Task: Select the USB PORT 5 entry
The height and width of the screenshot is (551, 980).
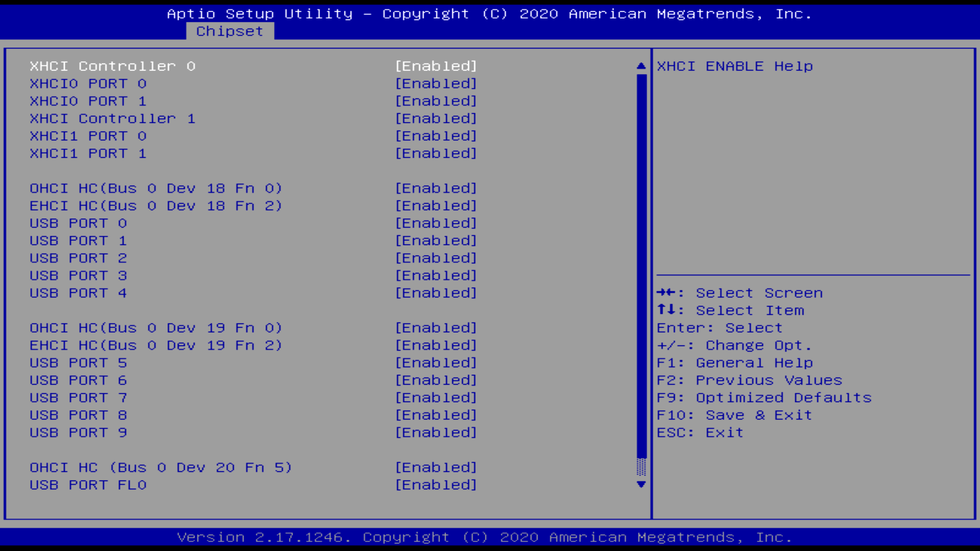Action: coord(78,363)
